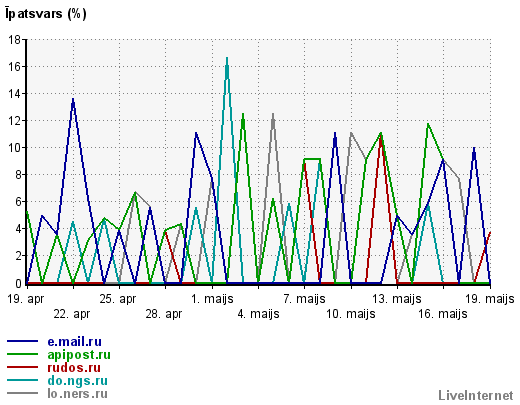Click the 7. maijs date label
520x405 pixels.
(x=304, y=299)
